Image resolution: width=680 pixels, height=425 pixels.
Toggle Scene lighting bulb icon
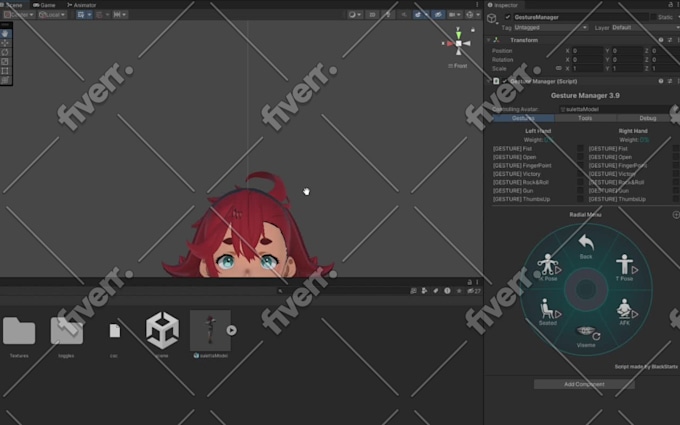coord(388,15)
